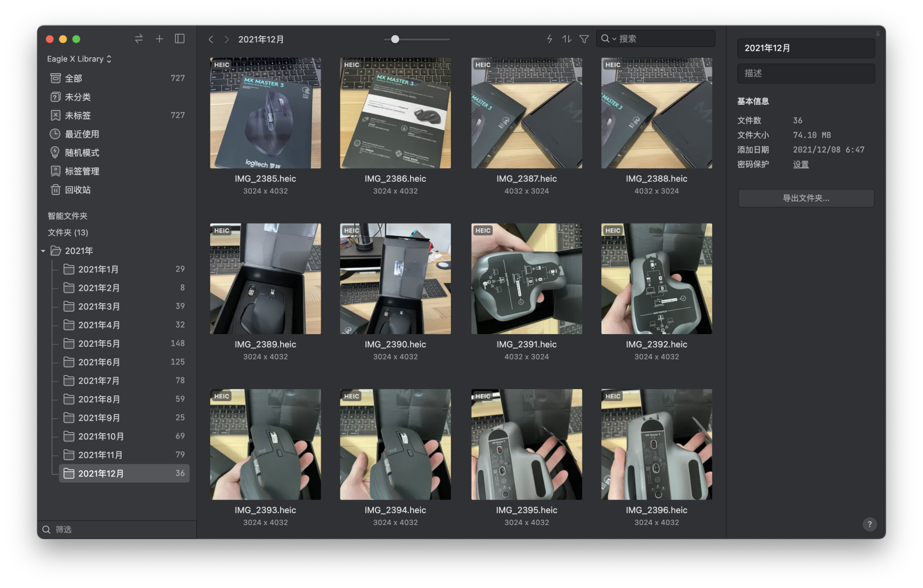Image resolution: width=923 pixels, height=588 pixels.
Task: Edit the 2021年12月 folder name field
Action: (x=806, y=48)
